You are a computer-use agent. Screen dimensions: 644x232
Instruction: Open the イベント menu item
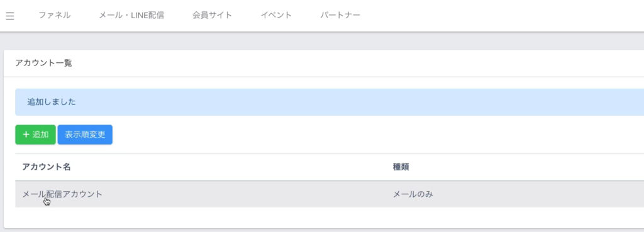point(276,16)
